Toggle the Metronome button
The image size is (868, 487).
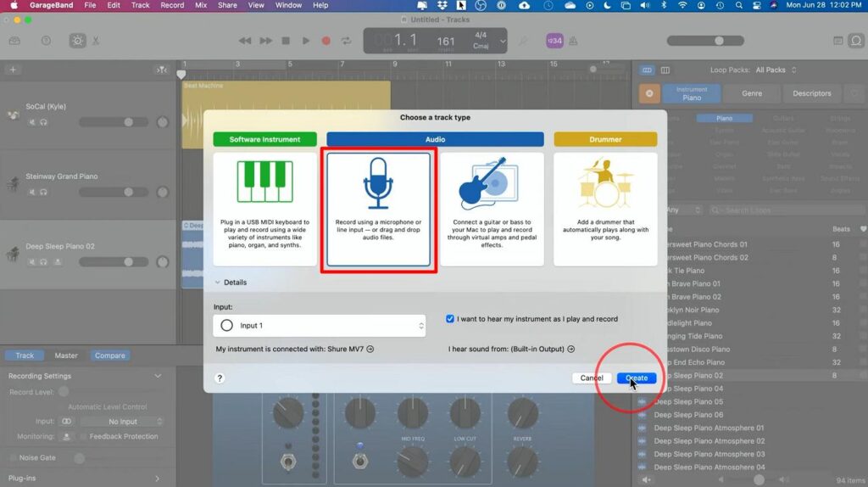[574, 41]
